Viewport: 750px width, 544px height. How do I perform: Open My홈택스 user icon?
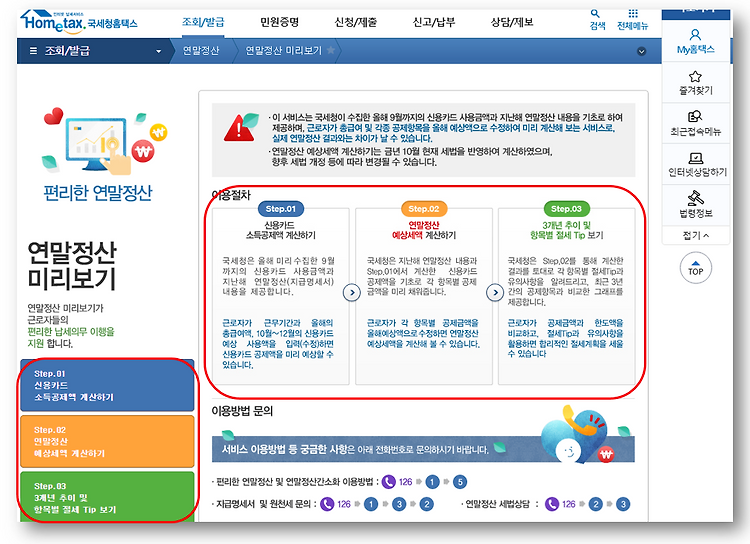click(695, 34)
